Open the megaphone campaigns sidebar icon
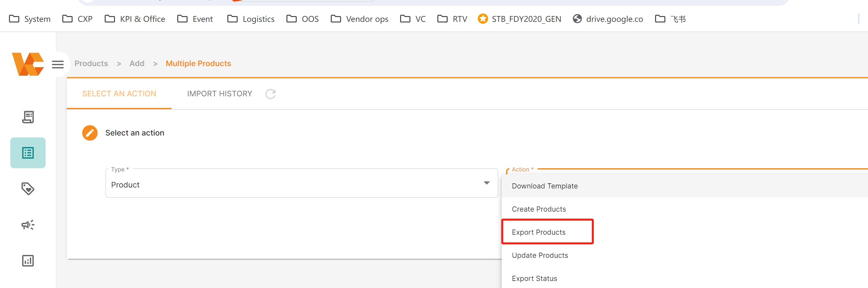 tap(28, 225)
